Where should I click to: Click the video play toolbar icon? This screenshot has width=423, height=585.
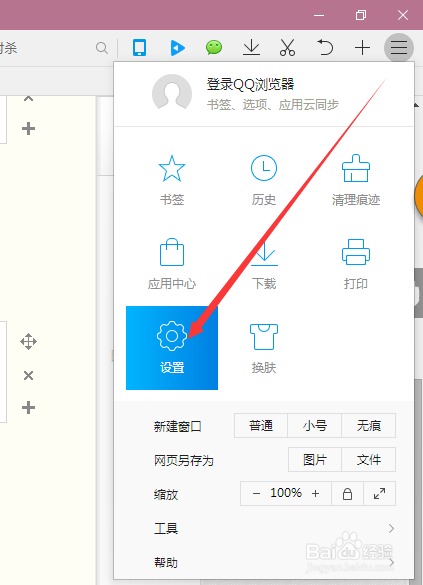point(178,48)
